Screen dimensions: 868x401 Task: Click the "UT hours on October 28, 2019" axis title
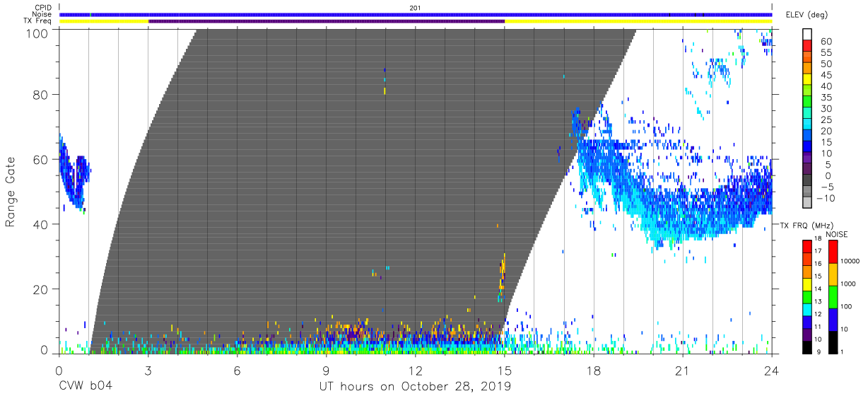click(416, 387)
